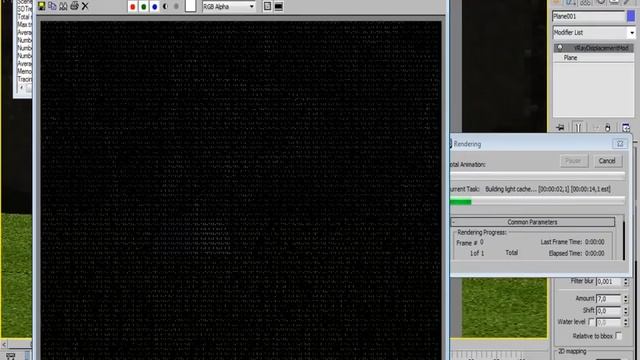Image resolution: width=640 pixels, height=360 pixels.
Task: Click the Water level spinner arrows
Action: click(x=626, y=322)
